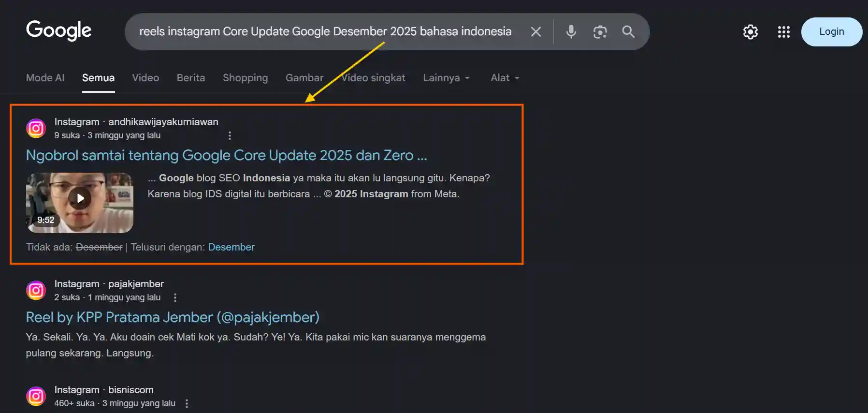This screenshot has width=868, height=413.
Task: Click the text '9 suka · 3 minggu yang lalu'
Action: coord(107,135)
